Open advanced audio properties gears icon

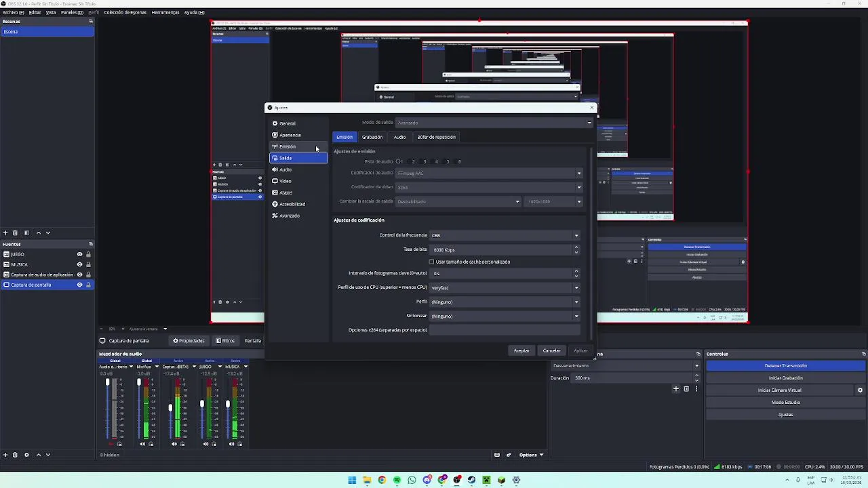(509, 455)
